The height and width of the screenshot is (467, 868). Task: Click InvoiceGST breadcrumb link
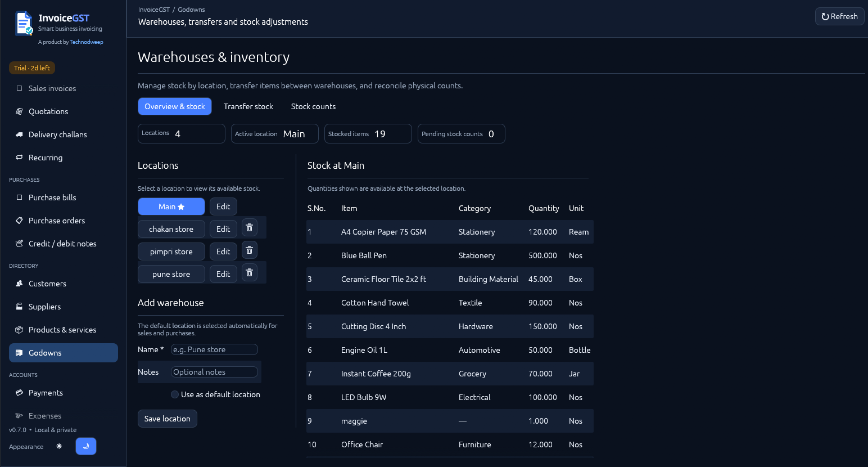[x=154, y=10]
